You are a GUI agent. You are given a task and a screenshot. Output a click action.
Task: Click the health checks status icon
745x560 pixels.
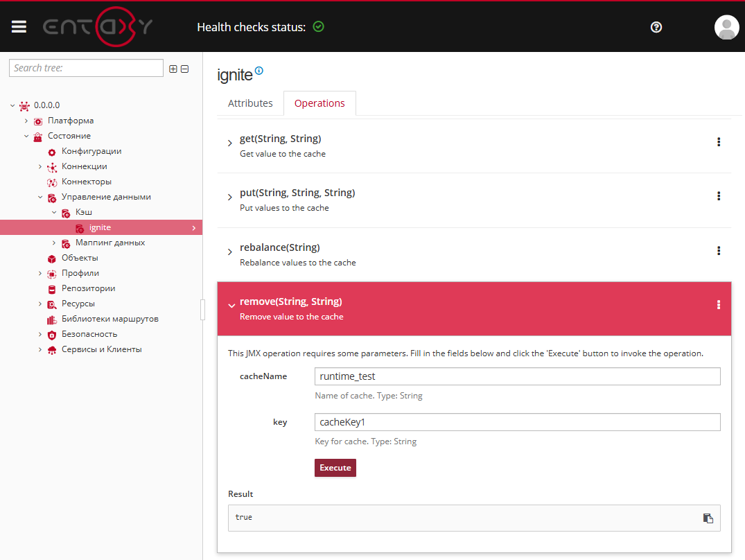(318, 27)
